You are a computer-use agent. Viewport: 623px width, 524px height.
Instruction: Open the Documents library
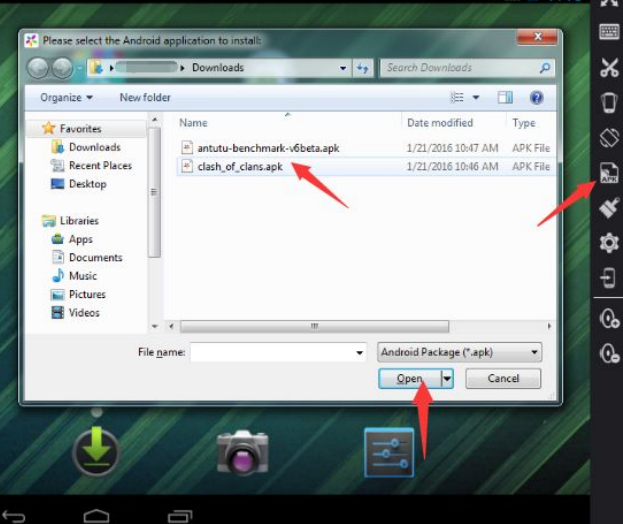[x=95, y=257]
